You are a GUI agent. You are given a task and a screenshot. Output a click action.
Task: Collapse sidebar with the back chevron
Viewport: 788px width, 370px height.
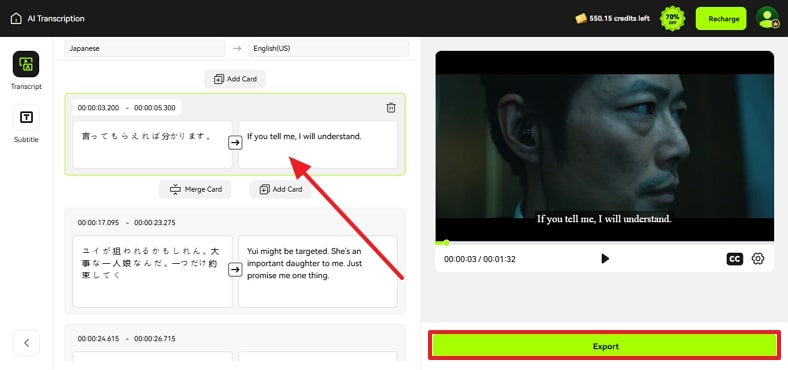click(26, 343)
